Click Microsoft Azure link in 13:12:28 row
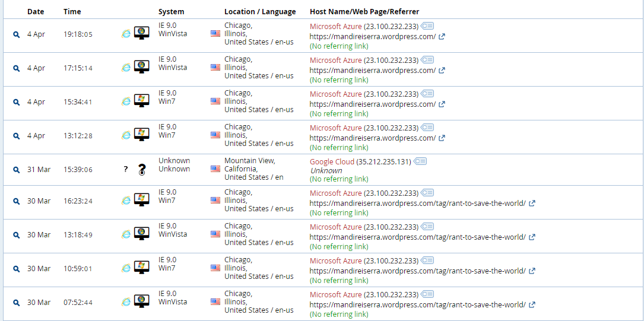This screenshot has height=321, width=644. pos(336,128)
